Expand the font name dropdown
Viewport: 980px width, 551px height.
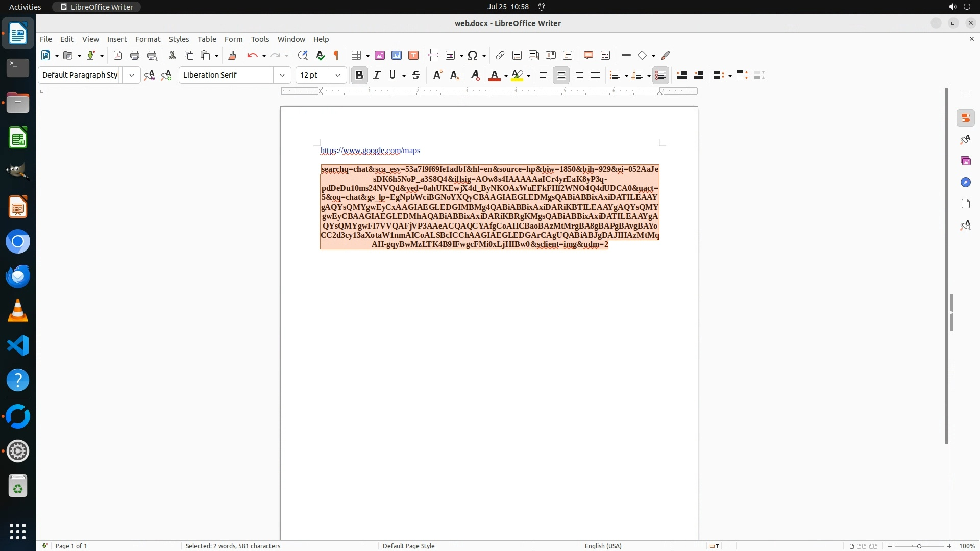click(x=282, y=75)
